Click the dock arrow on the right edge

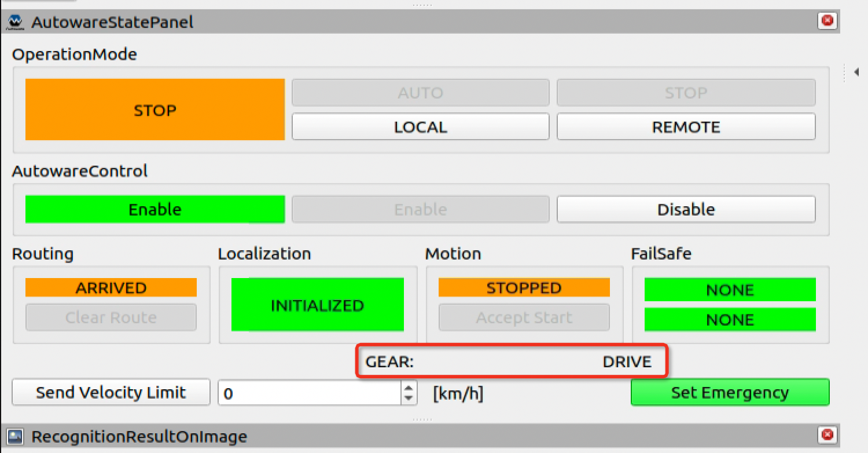(x=856, y=73)
